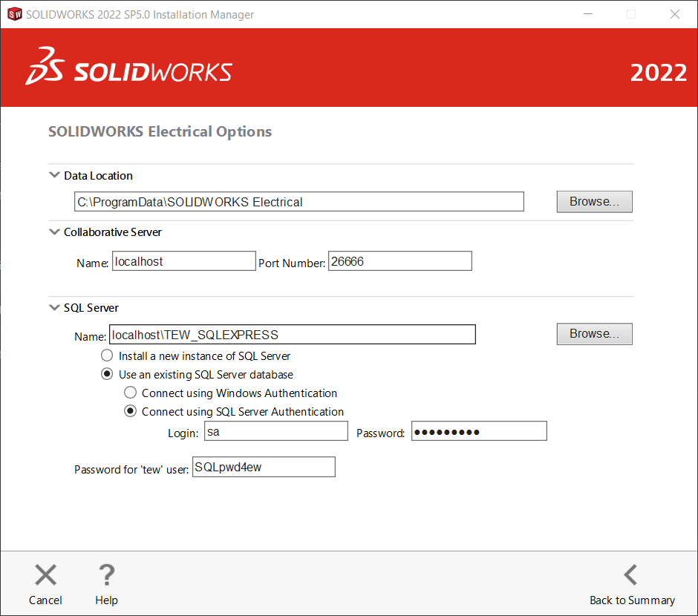Close the Installation Manager window

pyautogui.click(x=675, y=14)
